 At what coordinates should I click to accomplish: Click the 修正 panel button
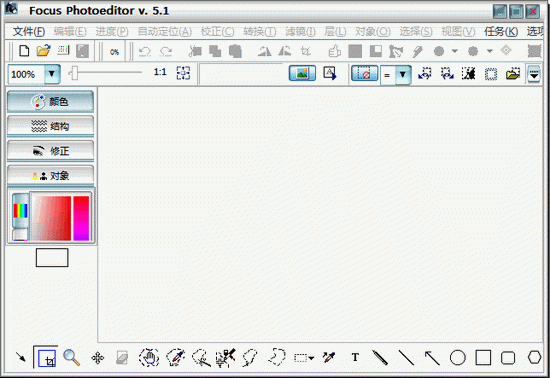click(51, 151)
